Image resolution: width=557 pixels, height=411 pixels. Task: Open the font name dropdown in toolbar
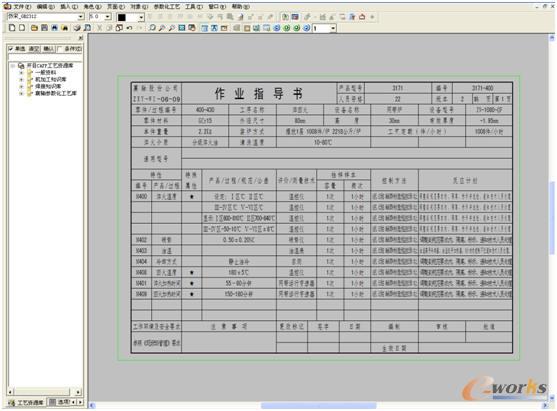(x=81, y=17)
